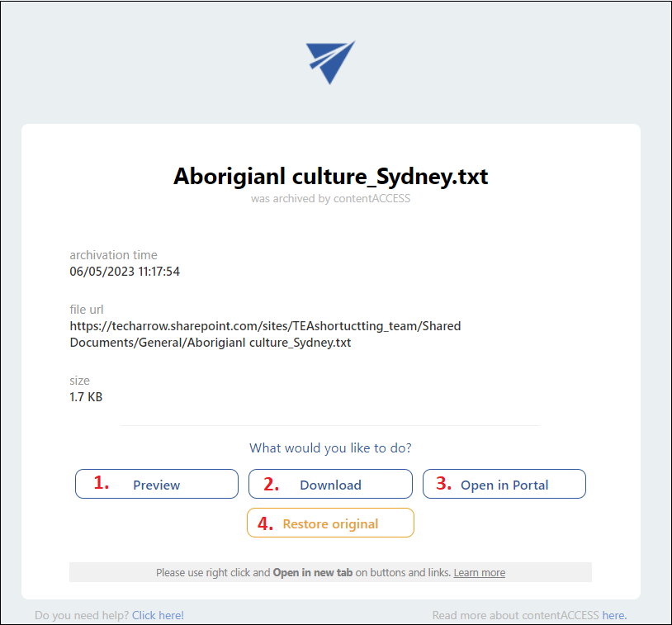Viewport: 672px width, 625px height.
Task: Click red number 3 beside Open in Portal
Action: coord(444,485)
